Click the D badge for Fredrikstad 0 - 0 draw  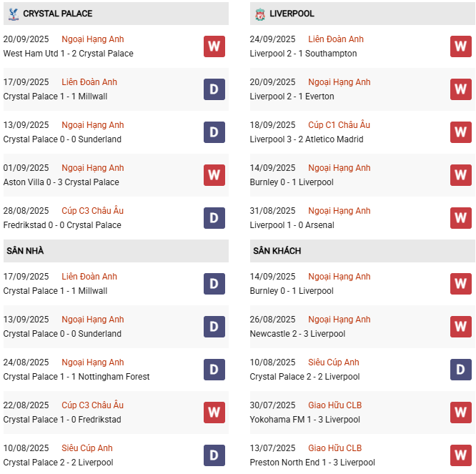(x=214, y=218)
